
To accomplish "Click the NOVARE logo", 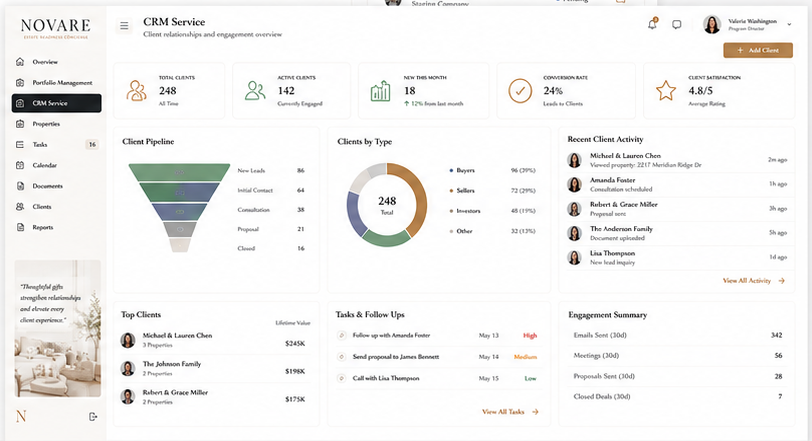I will [55, 28].
